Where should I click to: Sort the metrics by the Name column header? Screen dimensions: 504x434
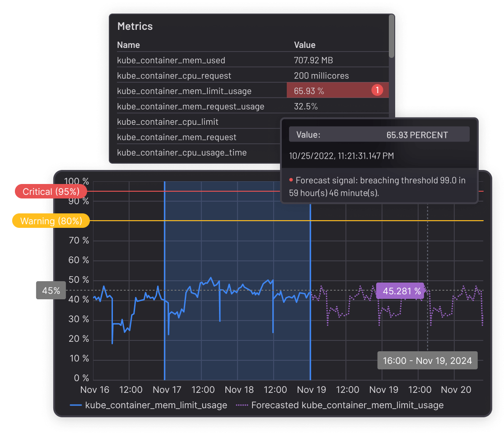point(128,45)
